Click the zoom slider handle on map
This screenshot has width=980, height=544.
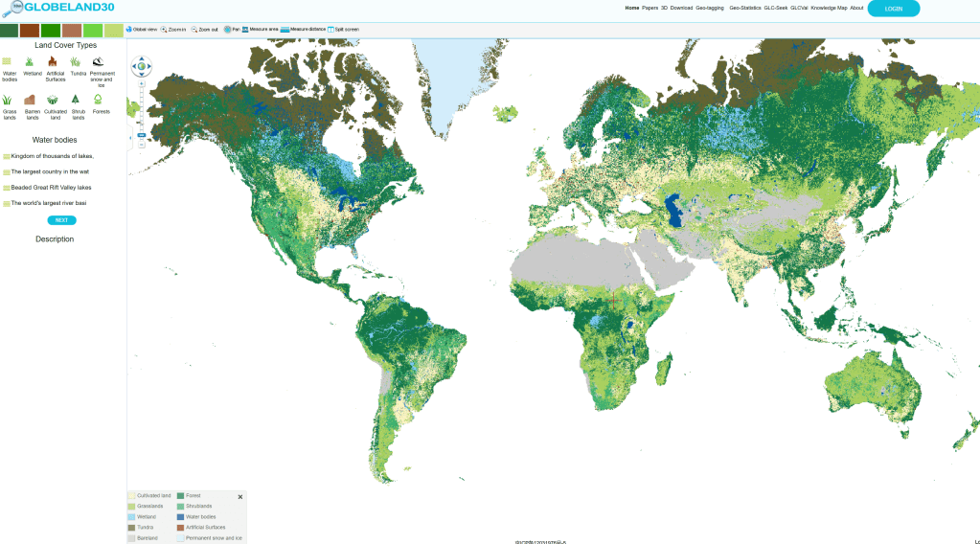pyautogui.click(x=142, y=135)
